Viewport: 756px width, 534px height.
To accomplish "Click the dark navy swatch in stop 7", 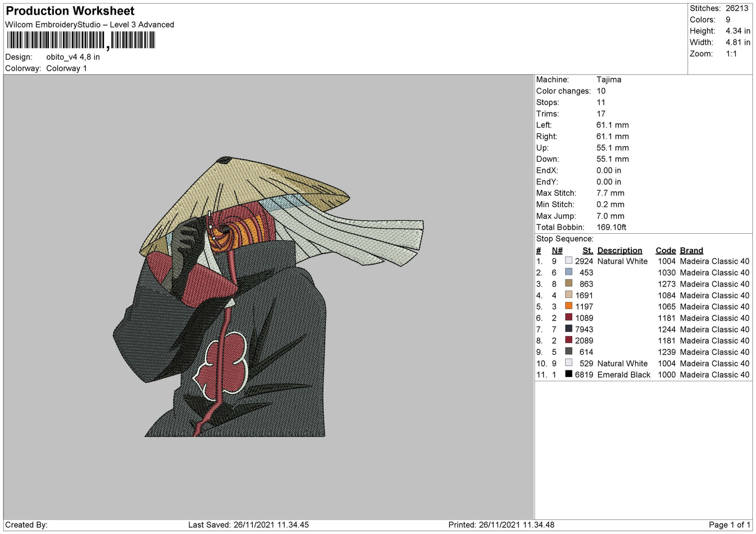I will [569, 328].
